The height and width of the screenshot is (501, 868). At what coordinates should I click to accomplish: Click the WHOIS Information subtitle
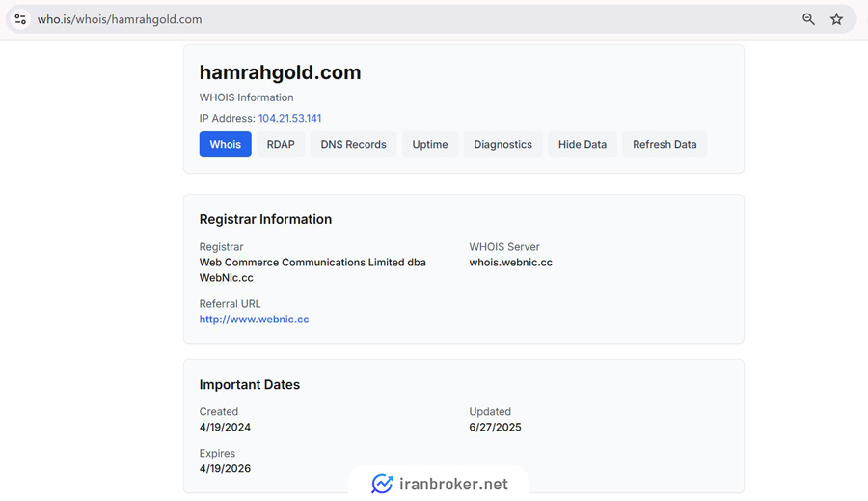coord(246,97)
